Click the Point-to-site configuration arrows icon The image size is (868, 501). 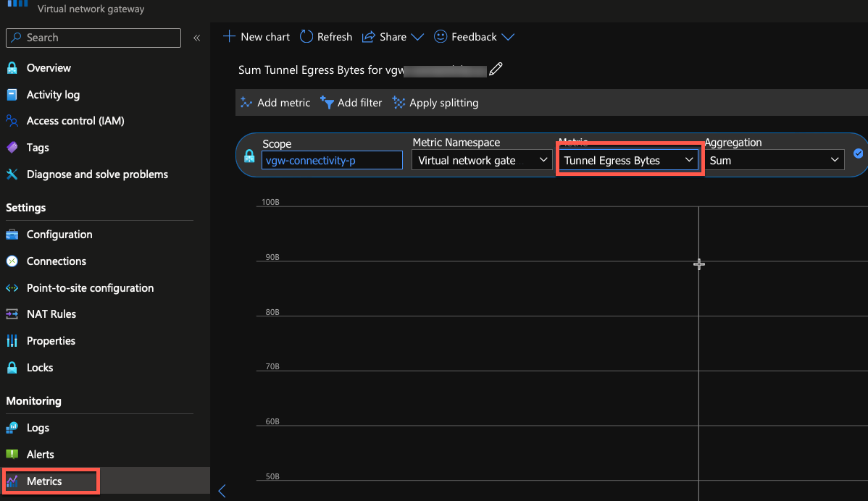click(12, 288)
